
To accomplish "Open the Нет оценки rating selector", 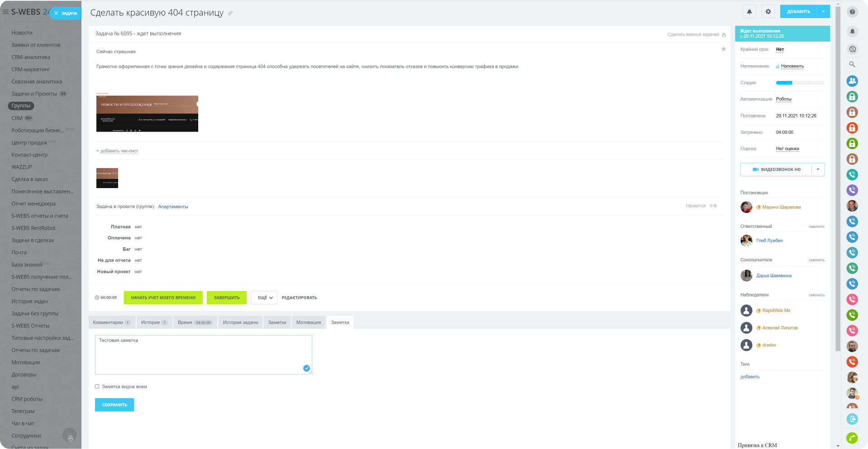I will (x=787, y=149).
